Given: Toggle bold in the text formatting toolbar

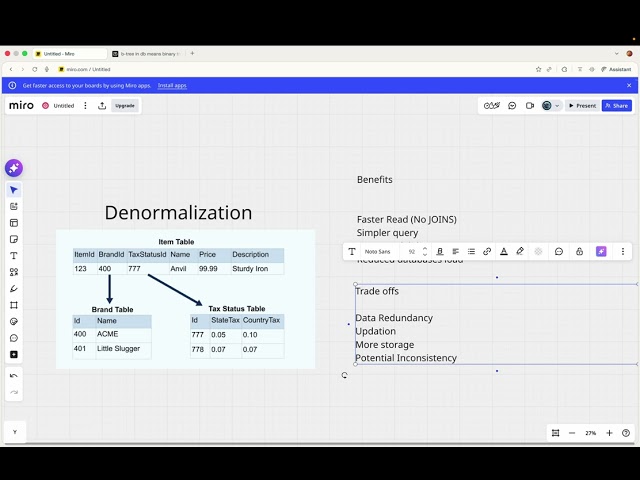Looking at the screenshot, I should coord(440,251).
